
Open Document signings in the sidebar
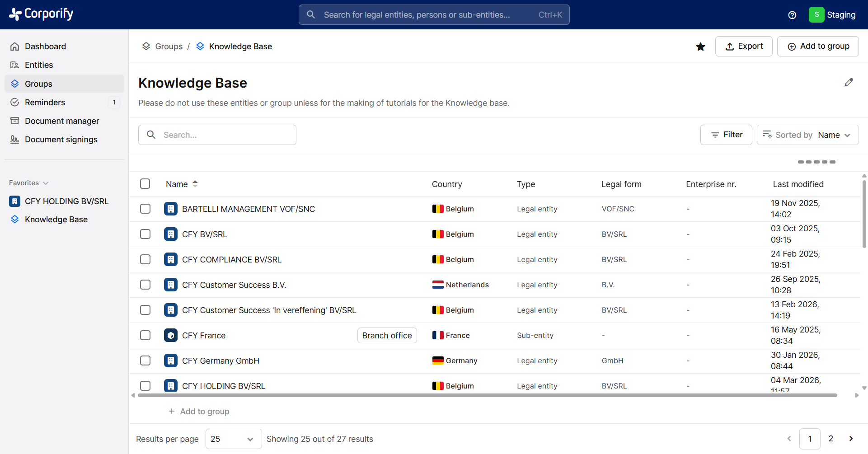click(64, 139)
